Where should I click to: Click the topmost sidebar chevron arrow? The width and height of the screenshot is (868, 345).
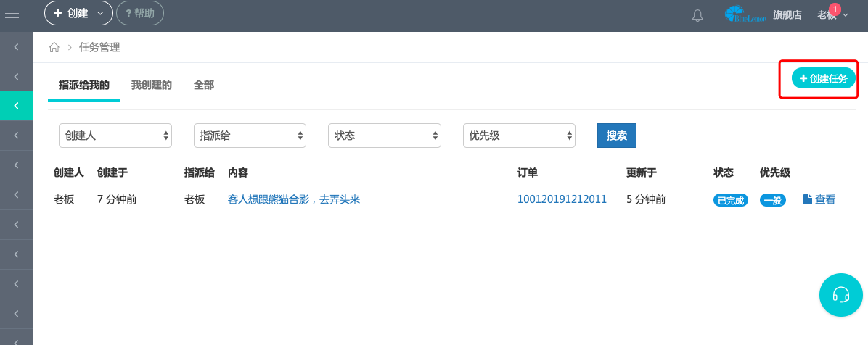click(x=16, y=47)
